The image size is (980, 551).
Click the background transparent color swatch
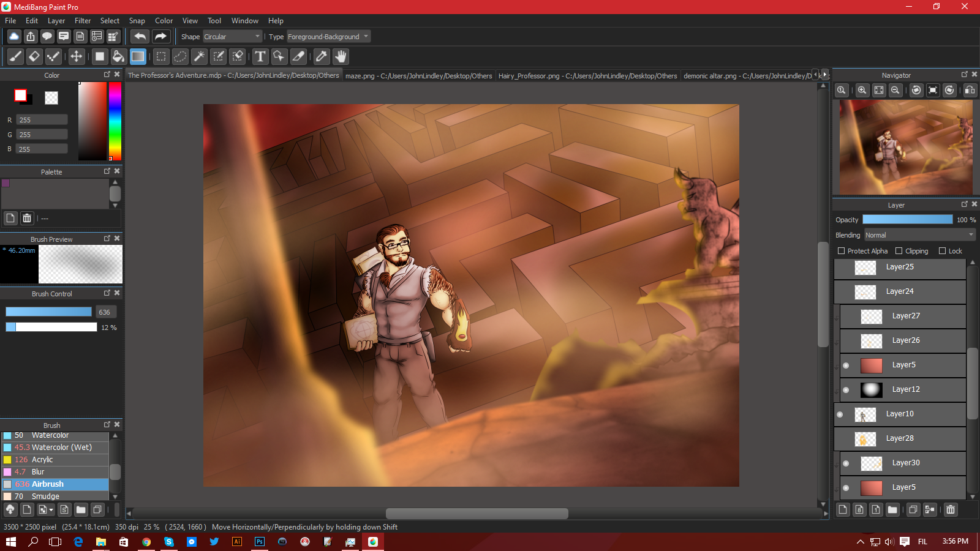[x=51, y=98]
